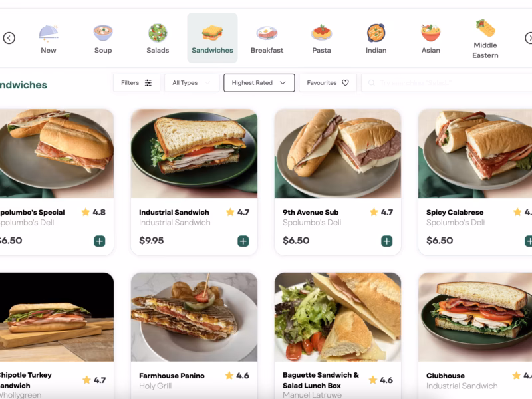Add 9th Avenue Sub with plus icon
Image resolution: width=532 pixels, height=399 pixels.
point(387,241)
